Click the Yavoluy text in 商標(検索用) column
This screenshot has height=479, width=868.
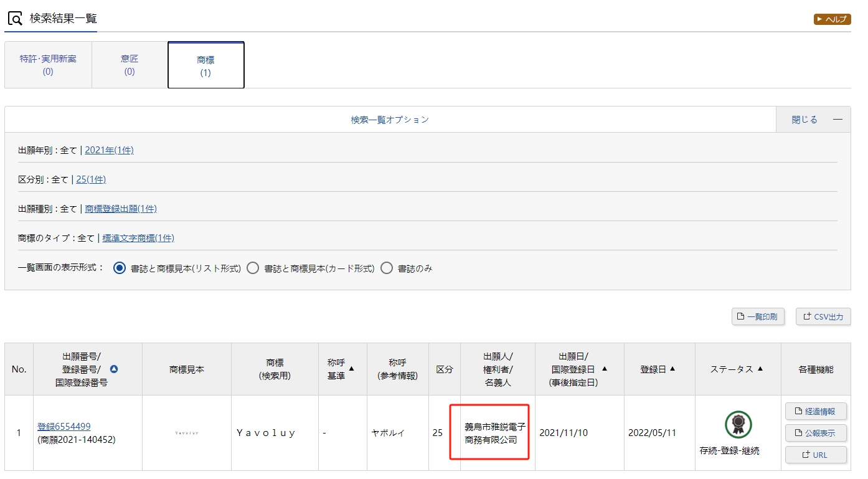266,433
